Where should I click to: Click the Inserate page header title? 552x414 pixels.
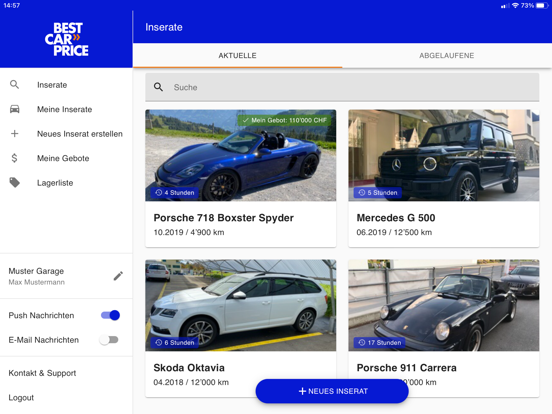164,27
